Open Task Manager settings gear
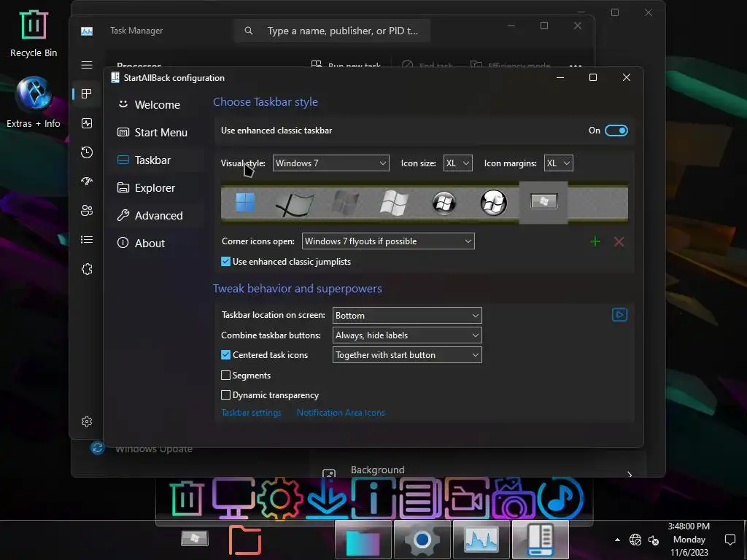 (x=87, y=421)
